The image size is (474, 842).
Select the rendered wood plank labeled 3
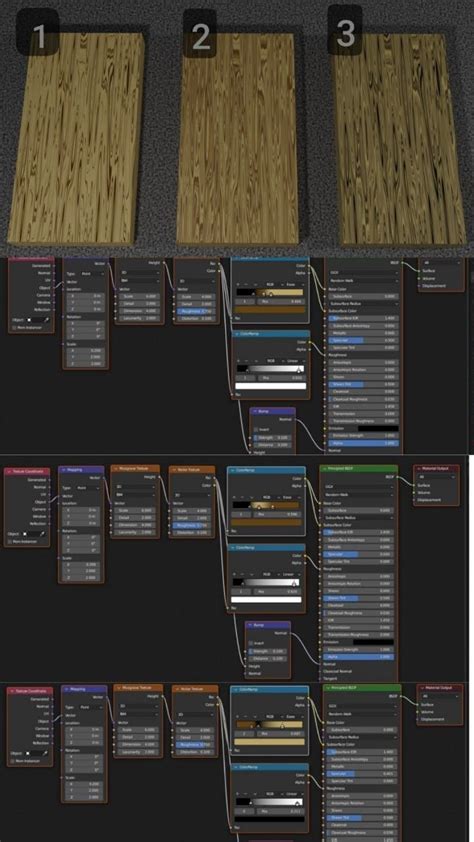tap(398, 139)
